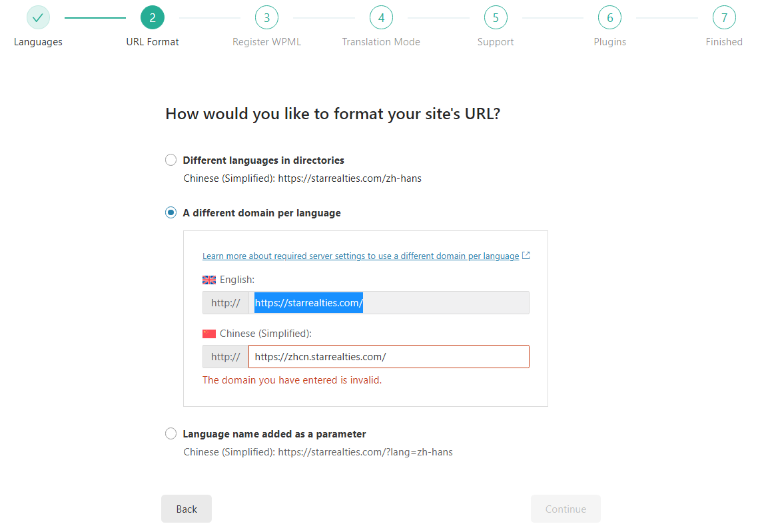Click the URL Format step label
The width and height of the screenshot is (772, 532).
(x=152, y=42)
